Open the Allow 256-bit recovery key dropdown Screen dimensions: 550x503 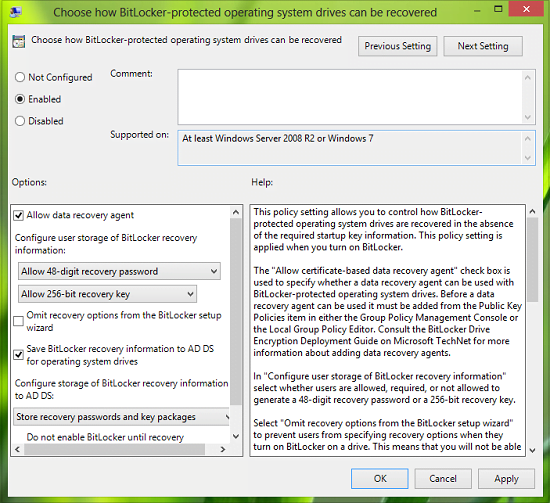click(x=107, y=294)
